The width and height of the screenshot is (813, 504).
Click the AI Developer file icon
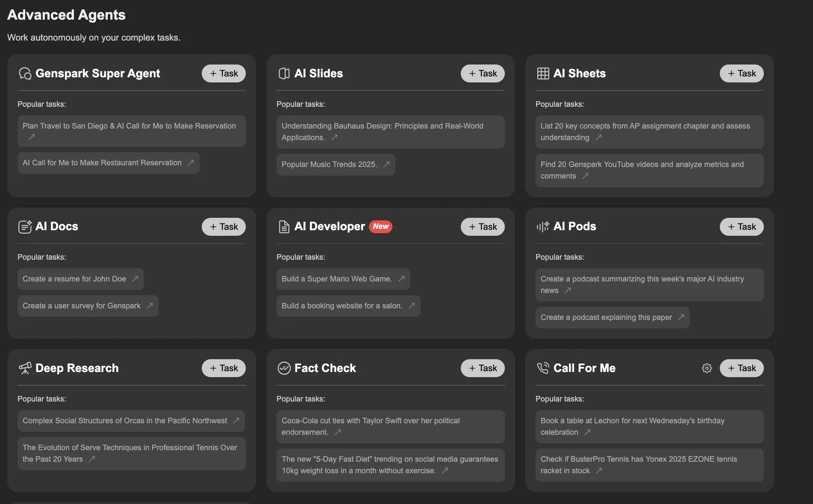coord(284,226)
